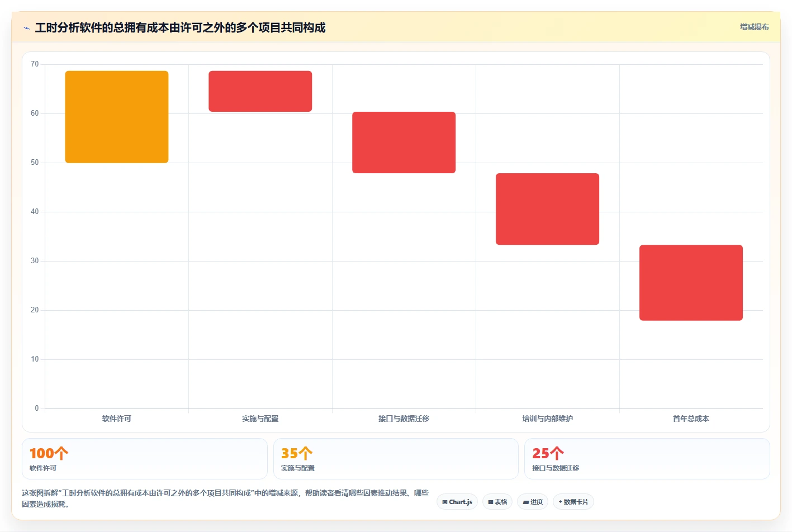Click the red 首年总成本 bar in the chart
This screenshot has height=532, width=792.
pyautogui.click(x=691, y=283)
